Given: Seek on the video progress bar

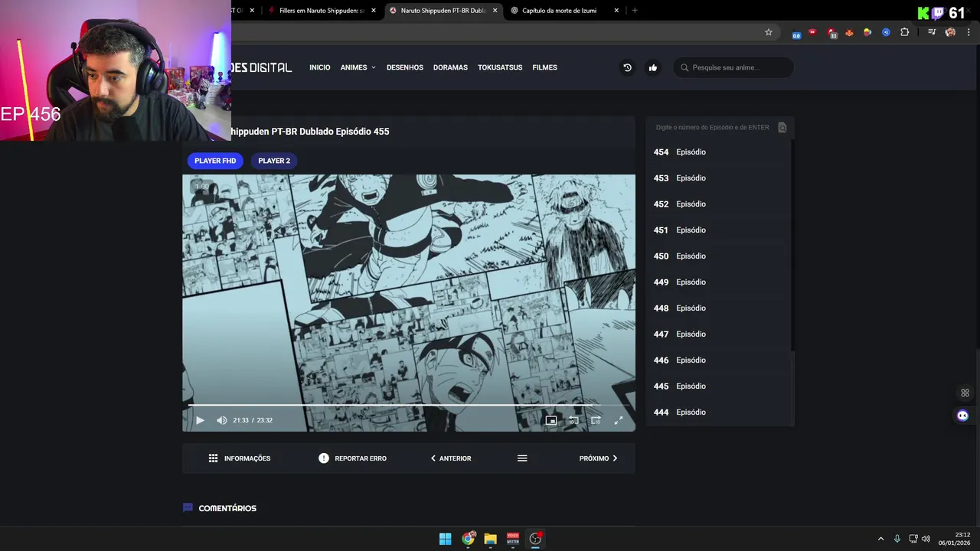Looking at the screenshot, I should pyautogui.click(x=408, y=405).
